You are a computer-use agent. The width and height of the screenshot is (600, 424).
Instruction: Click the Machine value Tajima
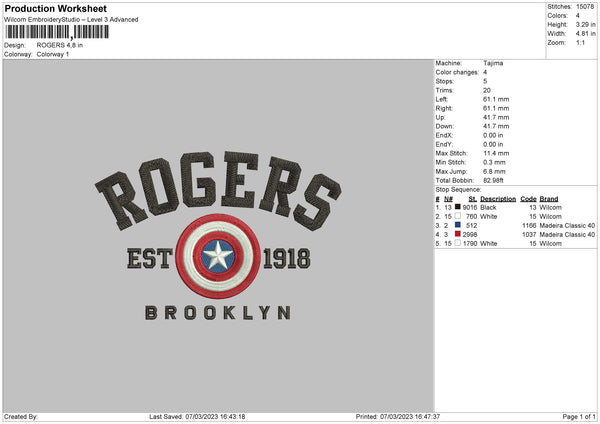pyautogui.click(x=494, y=63)
